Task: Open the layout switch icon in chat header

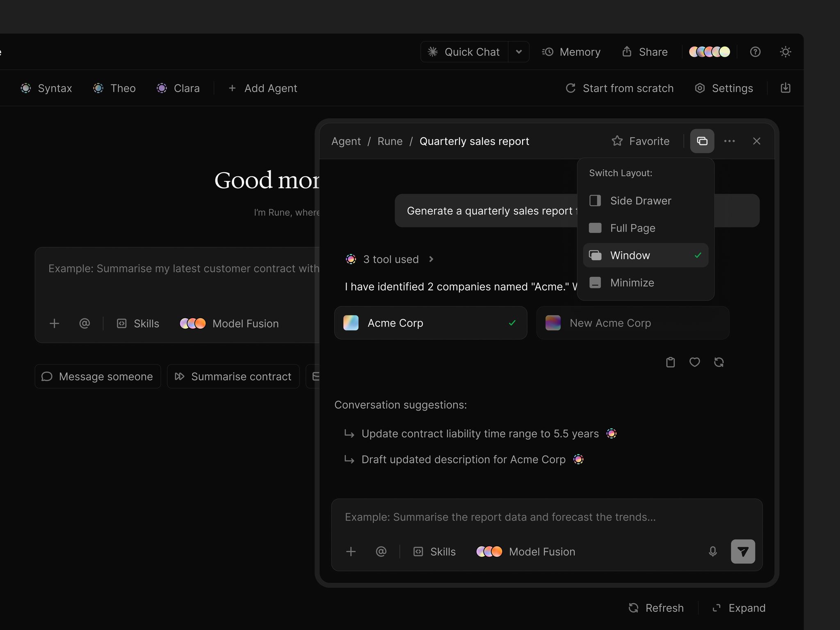Action: click(x=702, y=141)
